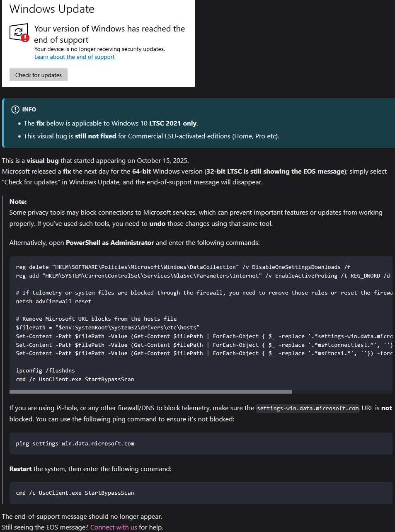Click the netsh advfirewall reset line

53,301
